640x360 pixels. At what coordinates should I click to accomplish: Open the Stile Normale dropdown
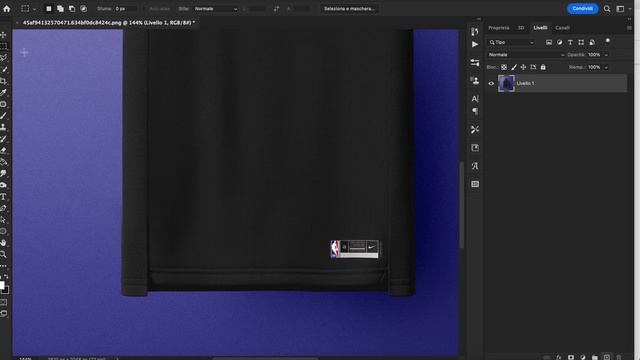click(x=216, y=9)
